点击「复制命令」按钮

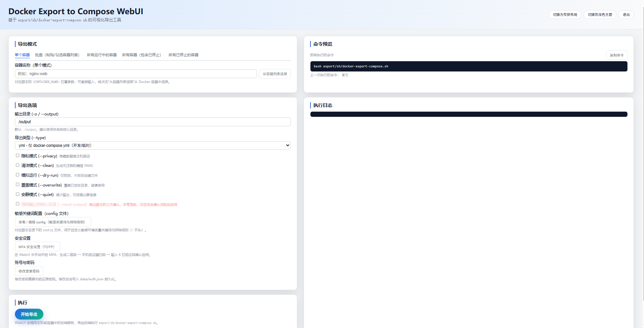point(617,54)
